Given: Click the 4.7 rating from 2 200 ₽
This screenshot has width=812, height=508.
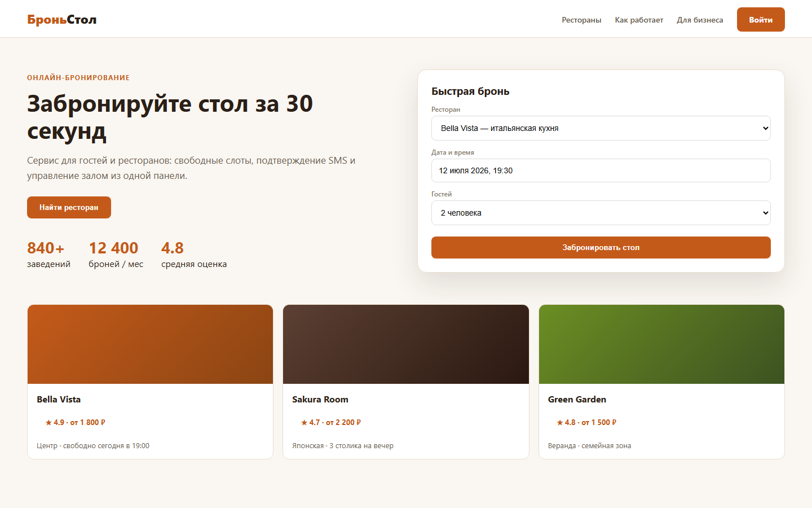Looking at the screenshot, I should 331,422.
